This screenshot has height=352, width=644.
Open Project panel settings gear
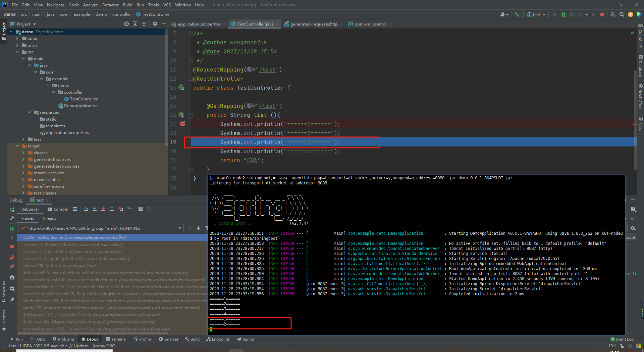click(x=155, y=24)
